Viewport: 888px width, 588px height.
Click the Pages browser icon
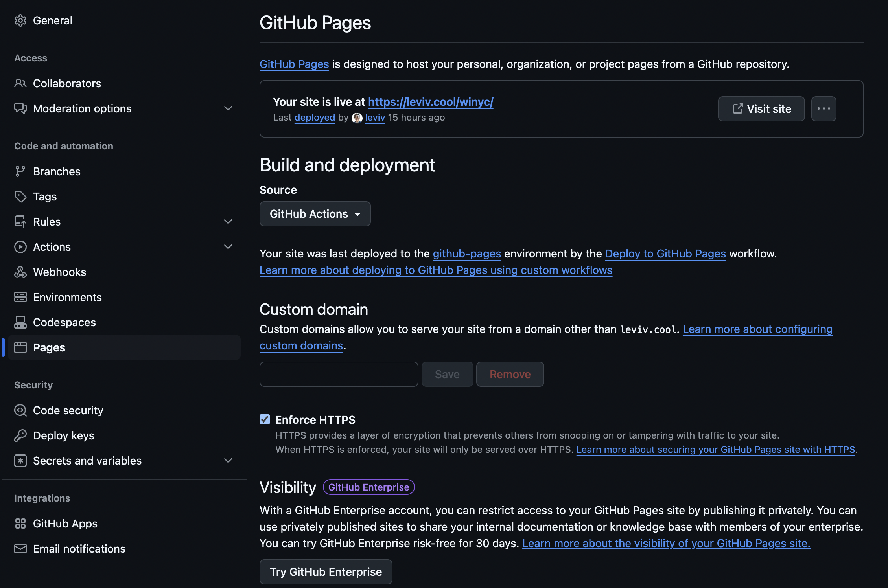tap(20, 347)
